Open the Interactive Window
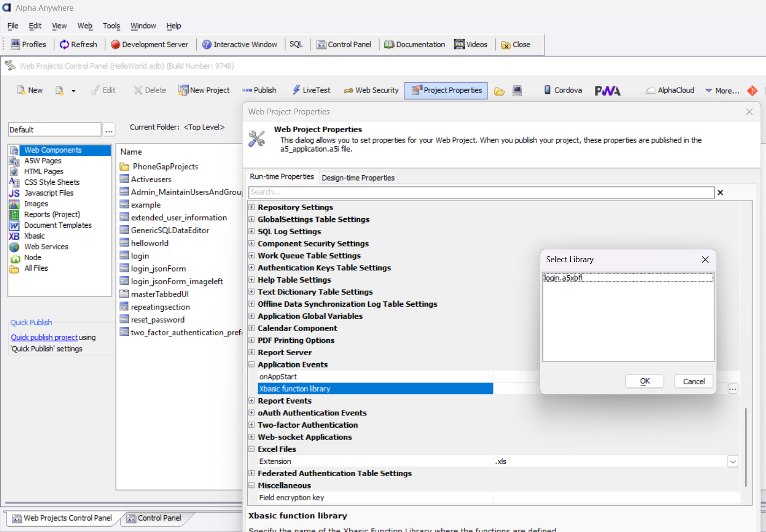Screen dimensions: 766x532 coord(240,45)
